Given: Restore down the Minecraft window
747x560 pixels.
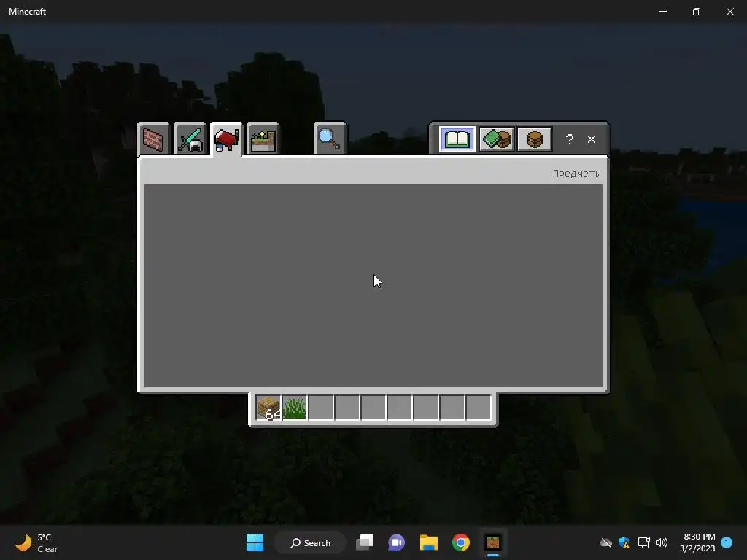Looking at the screenshot, I should pos(697,11).
